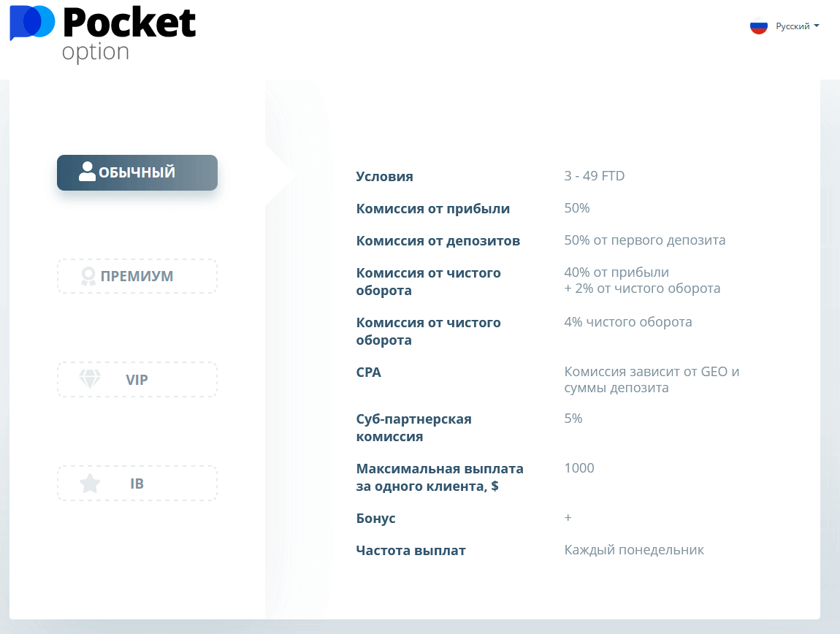The image size is (840, 634).
Task: Click the Russian flag icon
Action: [x=759, y=26]
